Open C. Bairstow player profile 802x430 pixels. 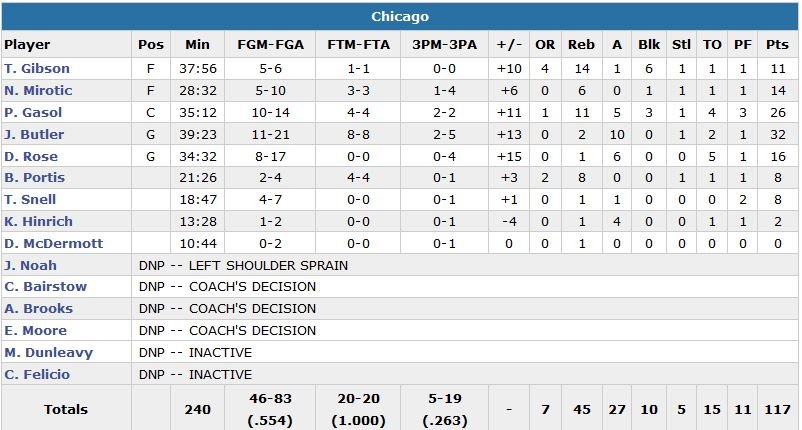point(45,287)
